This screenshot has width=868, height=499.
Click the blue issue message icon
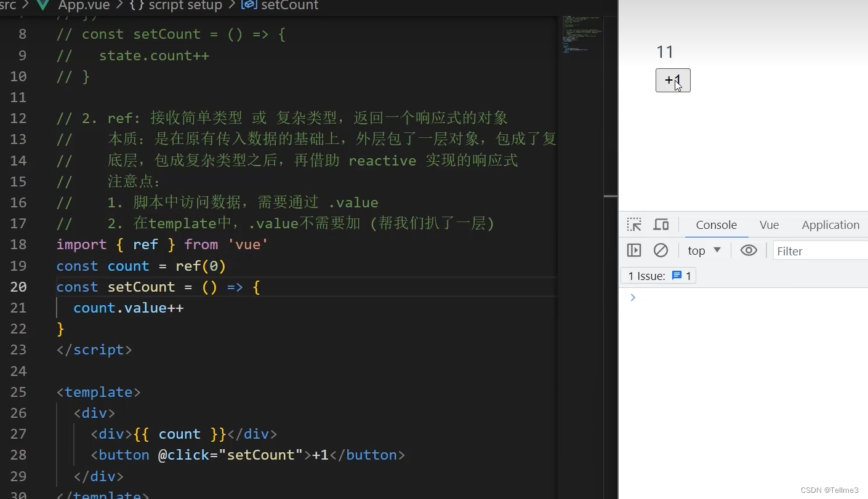[x=678, y=275]
